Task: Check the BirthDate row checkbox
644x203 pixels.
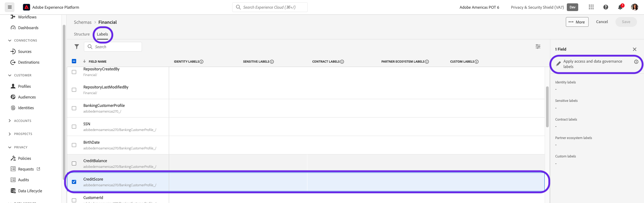Action: pos(74,145)
